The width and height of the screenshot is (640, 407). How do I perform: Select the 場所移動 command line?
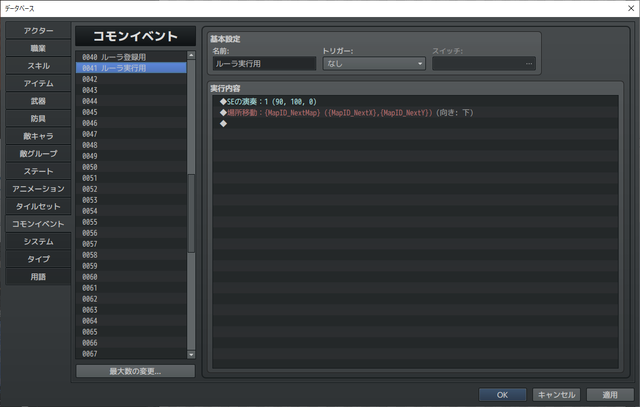point(416,113)
